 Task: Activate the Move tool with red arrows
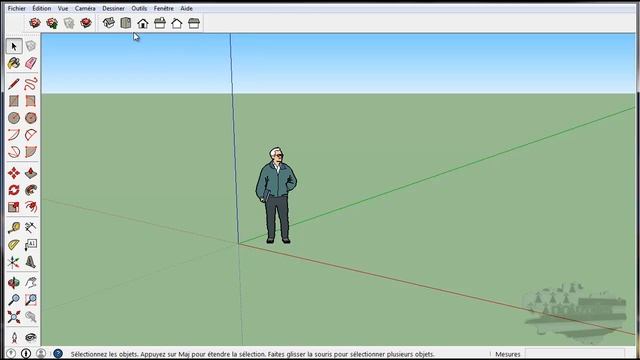tap(14, 173)
